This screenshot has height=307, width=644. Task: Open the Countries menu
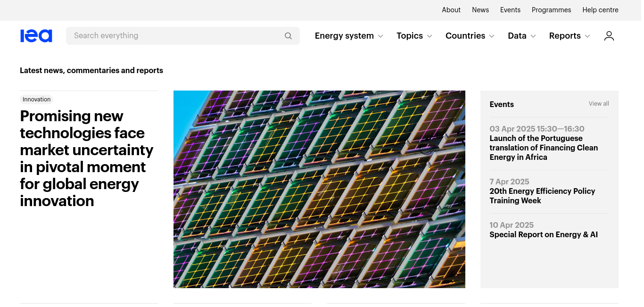[465, 36]
